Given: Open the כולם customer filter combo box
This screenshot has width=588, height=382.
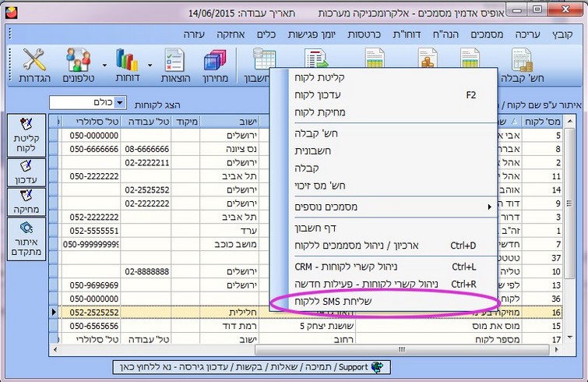Looking at the screenshot, I should [88, 102].
